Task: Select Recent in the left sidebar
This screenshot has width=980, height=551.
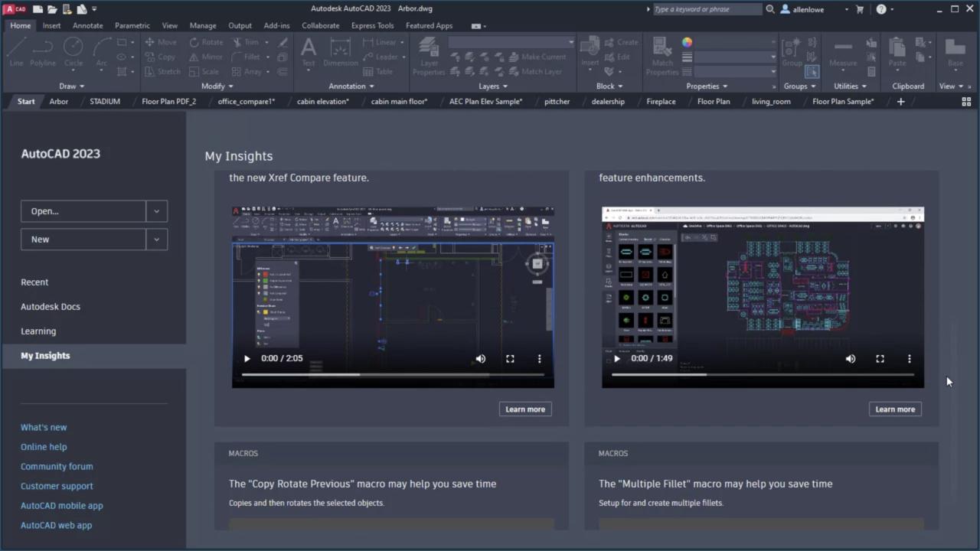Action: (34, 282)
